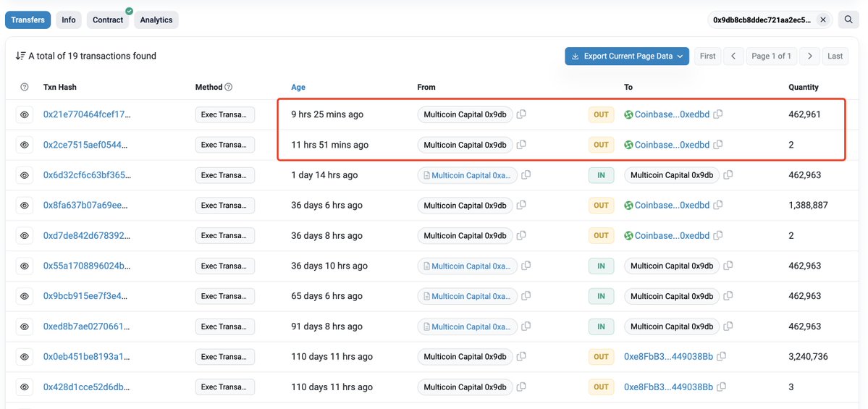Click the sort icon beside total transactions
Screen dimensions: 868x409
(20, 56)
